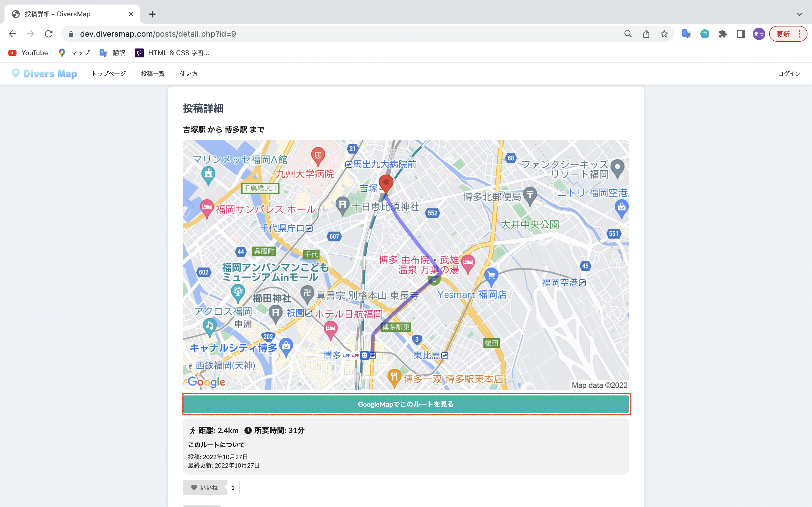The width and height of the screenshot is (812, 507).
Task: Click the browser profile avatar
Action: (x=759, y=34)
